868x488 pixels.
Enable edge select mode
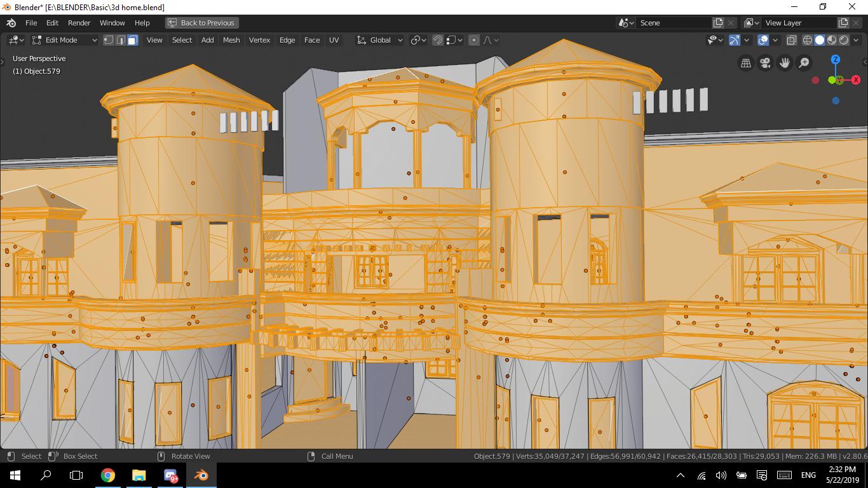point(121,40)
